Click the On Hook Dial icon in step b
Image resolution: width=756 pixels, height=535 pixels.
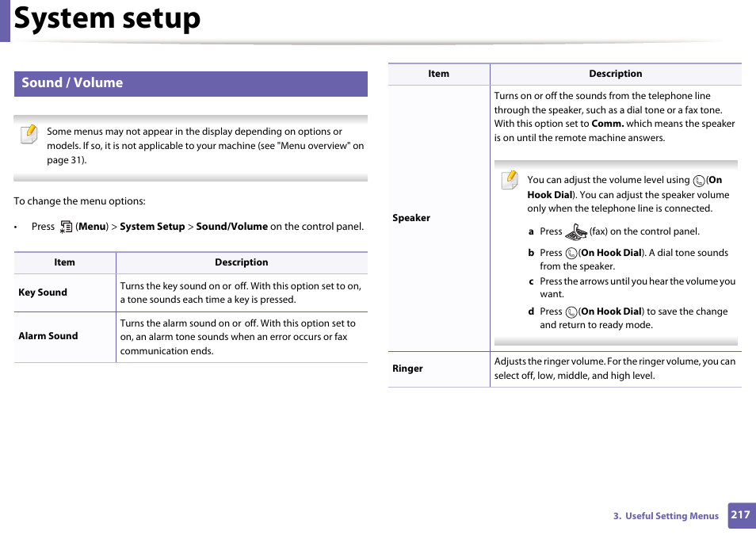571,254
